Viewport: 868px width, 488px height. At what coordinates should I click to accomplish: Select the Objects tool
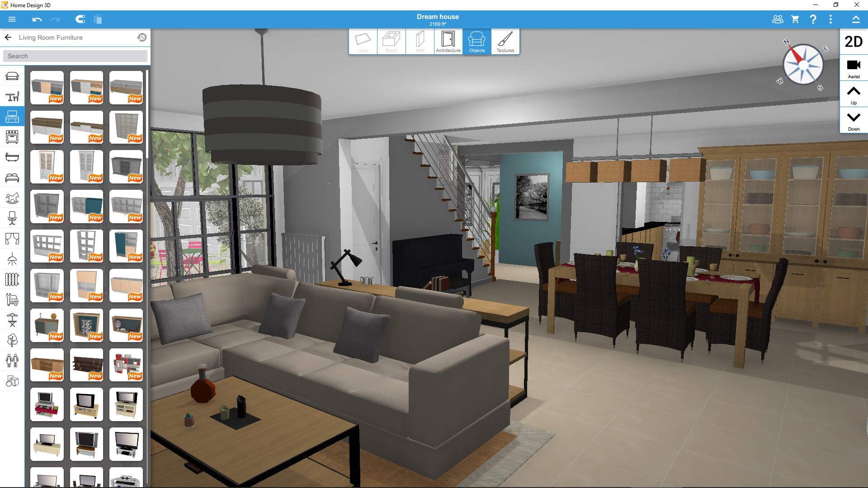pos(476,41)
